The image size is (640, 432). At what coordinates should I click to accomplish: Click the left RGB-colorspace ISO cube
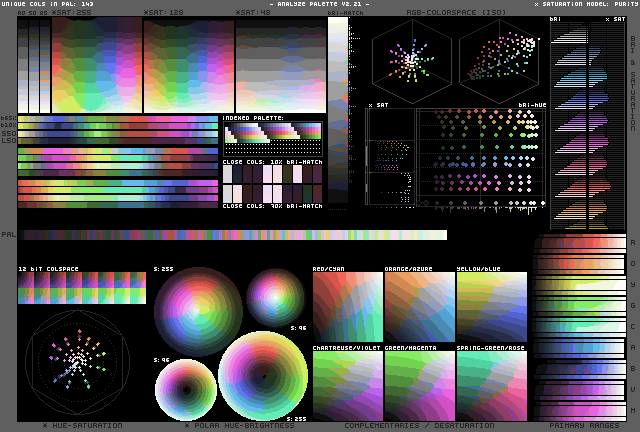click(x=408, y=62)
